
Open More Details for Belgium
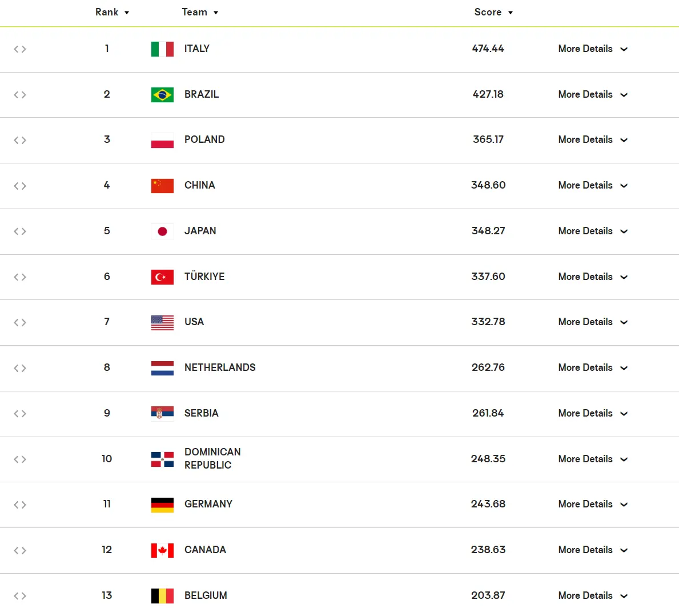tap(593, 595)
